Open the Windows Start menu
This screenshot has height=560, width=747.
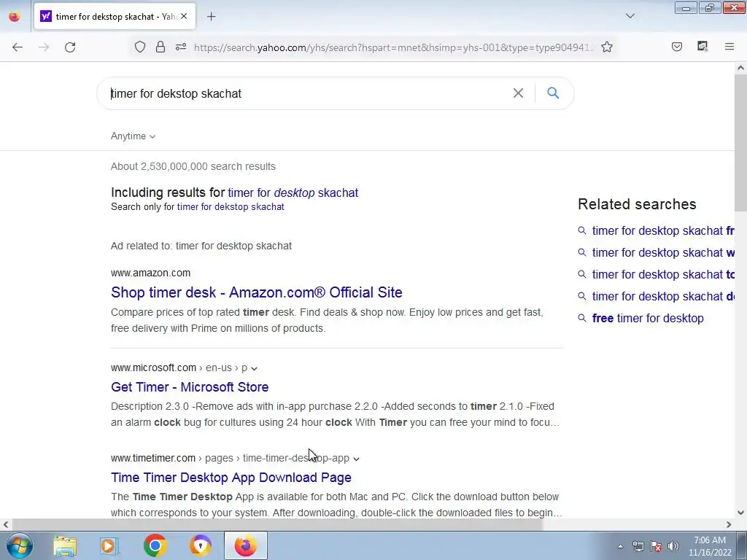point(20,545)
